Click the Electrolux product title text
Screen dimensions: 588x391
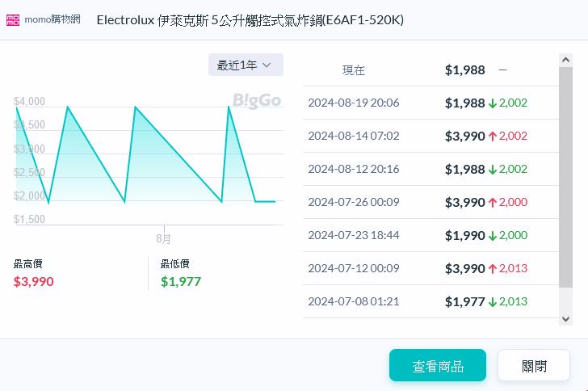coord(250,19)
